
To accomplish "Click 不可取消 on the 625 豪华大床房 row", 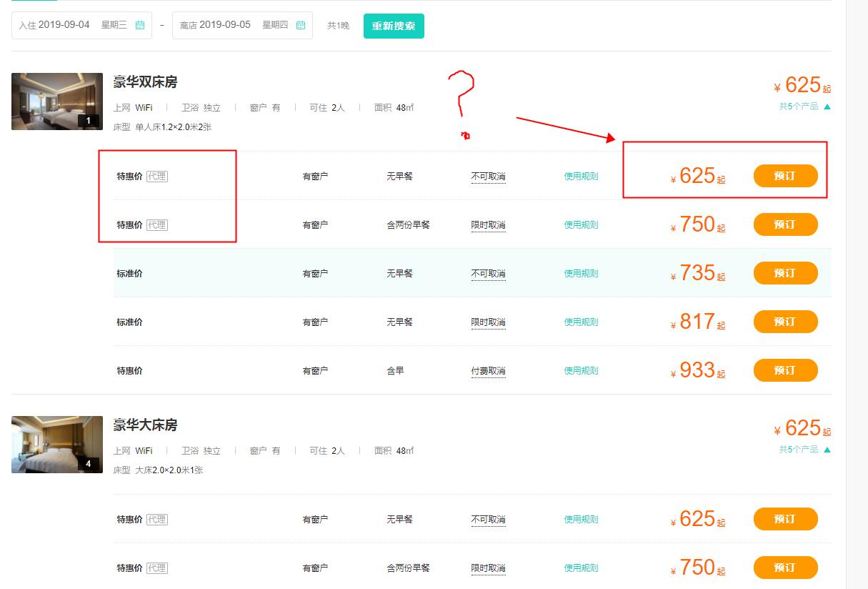I will 488,520.
